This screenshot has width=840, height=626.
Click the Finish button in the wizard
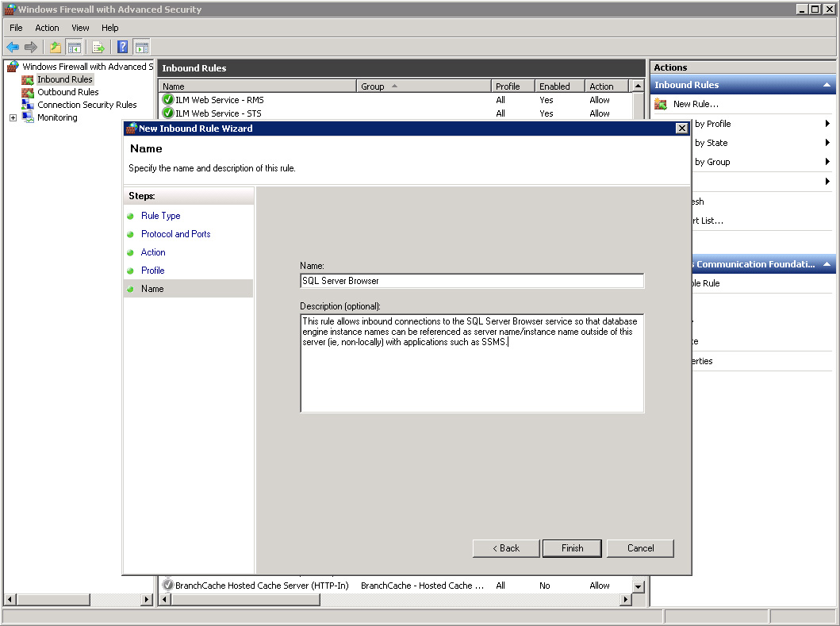pos(572,548)
